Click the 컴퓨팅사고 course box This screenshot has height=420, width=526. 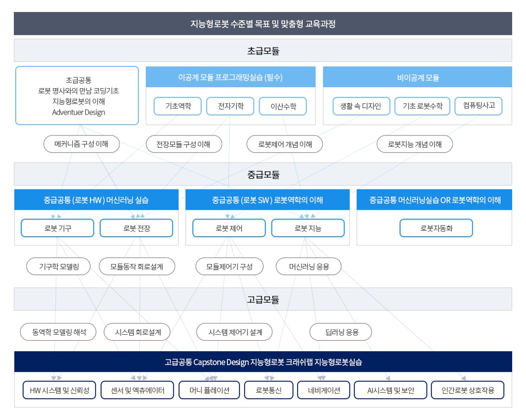[x=479, y=106]
